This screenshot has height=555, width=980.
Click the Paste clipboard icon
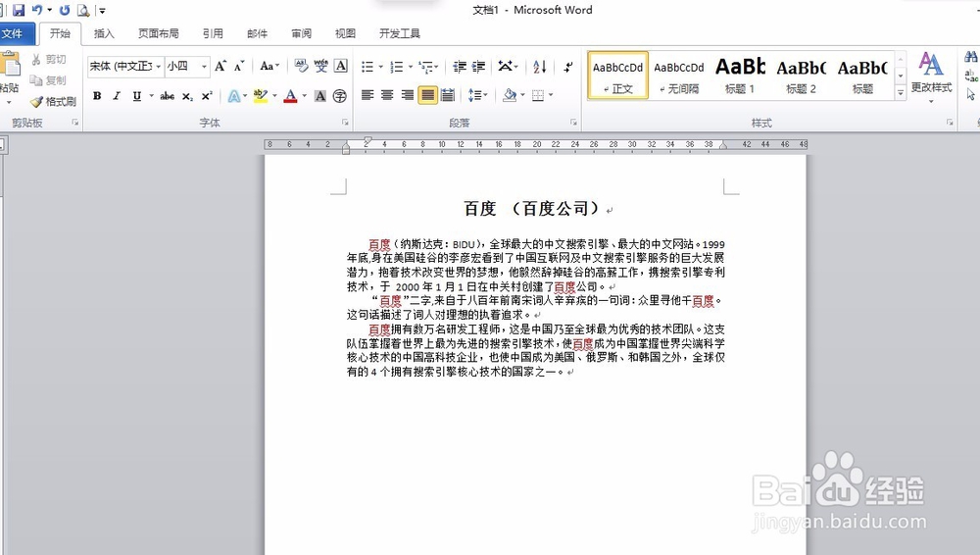pyautogui.click(x=9, y=65)
